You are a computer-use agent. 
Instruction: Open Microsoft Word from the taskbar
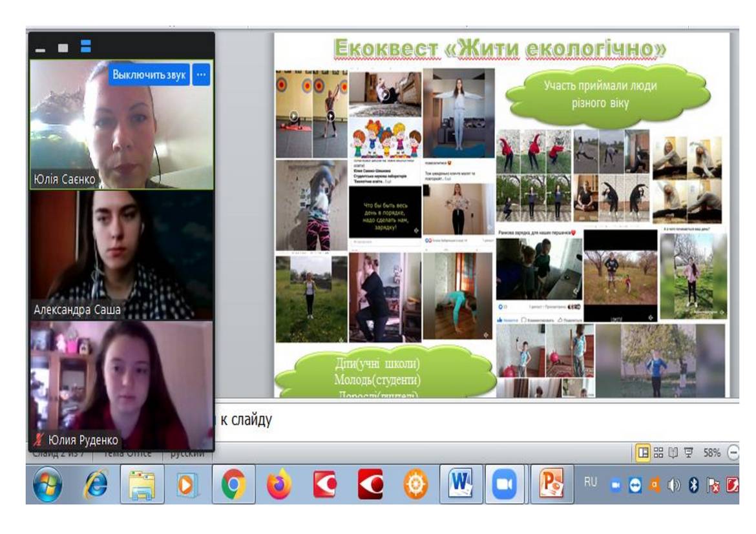(461, 485)
